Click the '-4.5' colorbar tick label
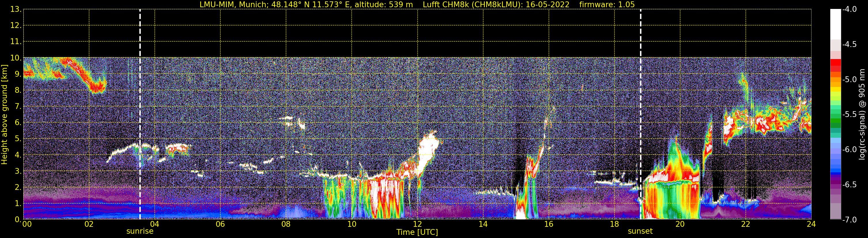The image size is (868, 238). coord(849,44)
